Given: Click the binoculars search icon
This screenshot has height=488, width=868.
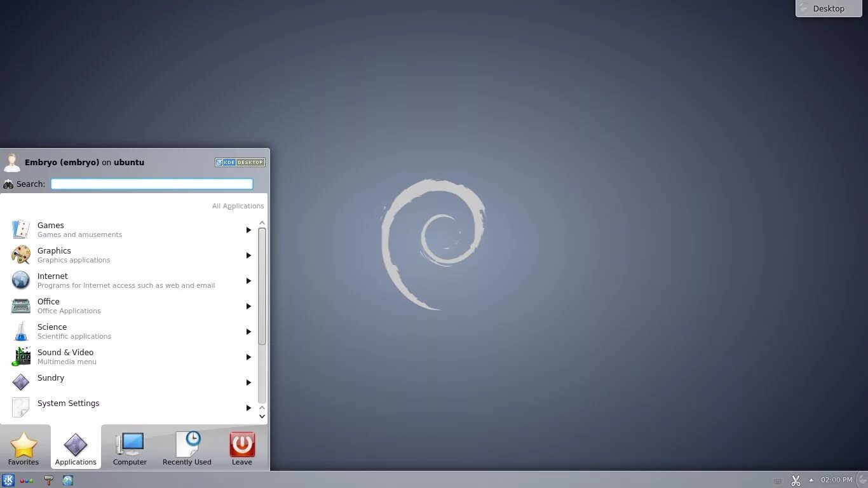Looking at the screenshot, I should (8, 184).
